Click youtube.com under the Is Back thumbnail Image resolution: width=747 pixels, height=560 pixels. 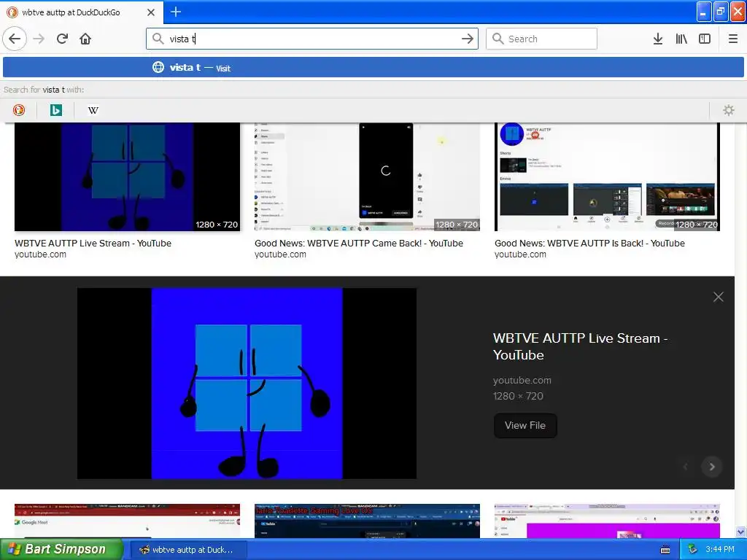coord(520,254)
